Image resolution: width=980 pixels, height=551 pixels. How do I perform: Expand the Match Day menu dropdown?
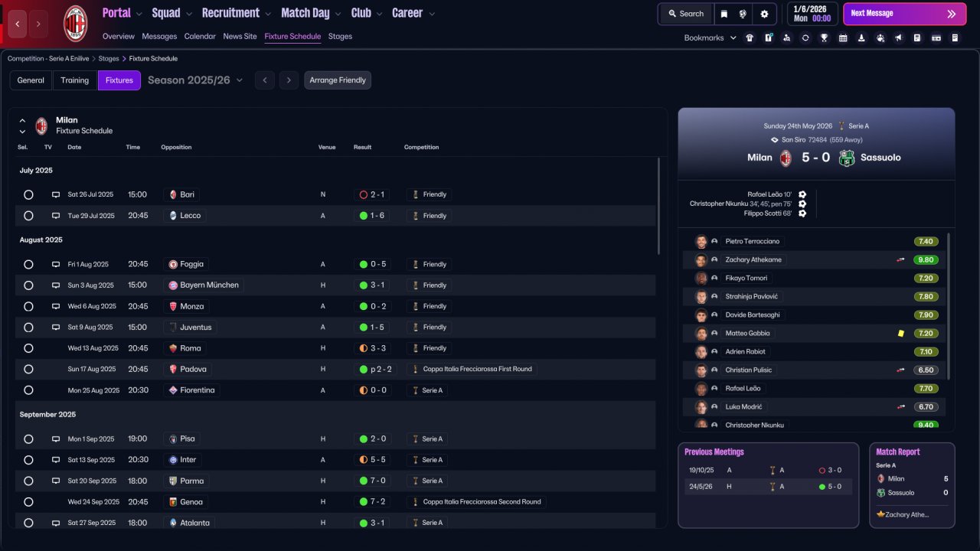338,14
